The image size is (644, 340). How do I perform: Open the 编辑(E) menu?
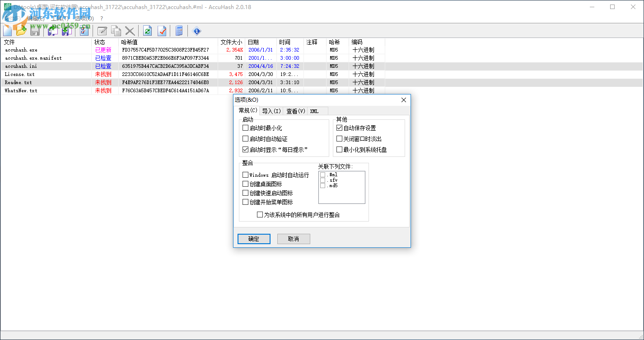36,19
